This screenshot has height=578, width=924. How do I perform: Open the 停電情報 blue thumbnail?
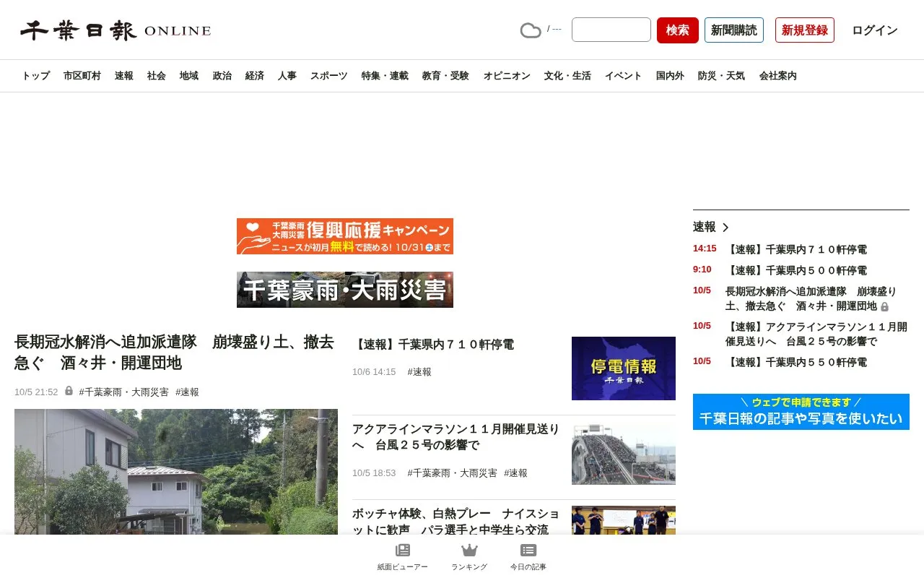coord(624,368)
